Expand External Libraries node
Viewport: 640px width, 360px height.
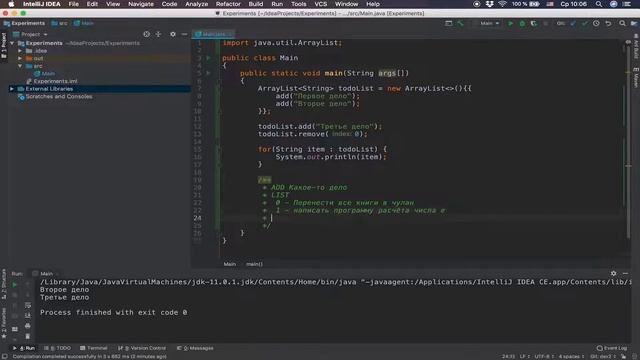tap(12, 89)
